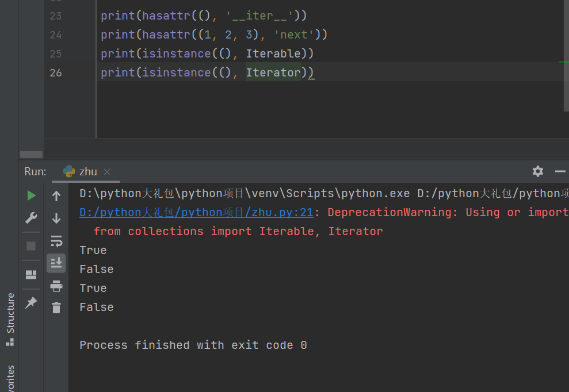
Task: Click the grey stop process square
Action: click(31, 246)
